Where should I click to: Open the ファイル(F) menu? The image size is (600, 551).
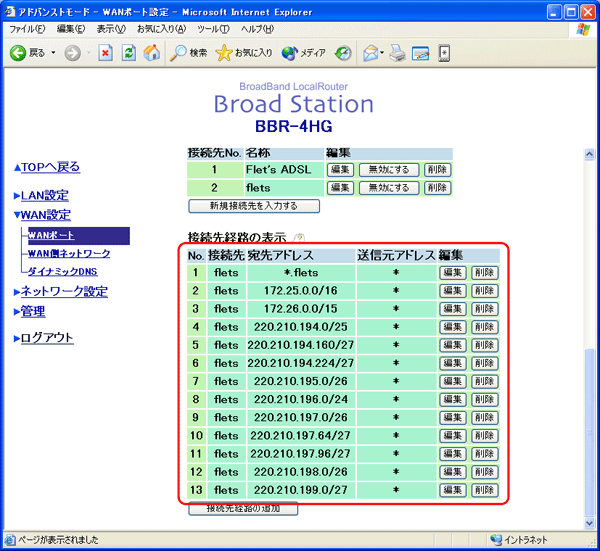(27, 29)
